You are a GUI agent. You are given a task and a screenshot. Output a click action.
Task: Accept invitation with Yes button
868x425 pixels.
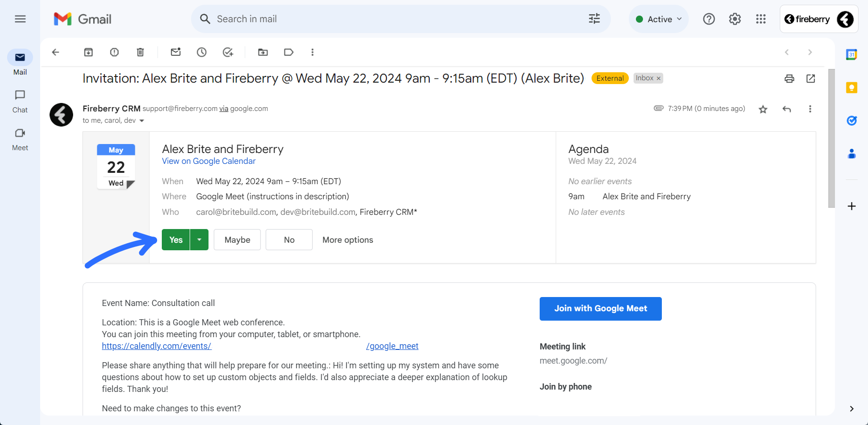pos(176,240)
